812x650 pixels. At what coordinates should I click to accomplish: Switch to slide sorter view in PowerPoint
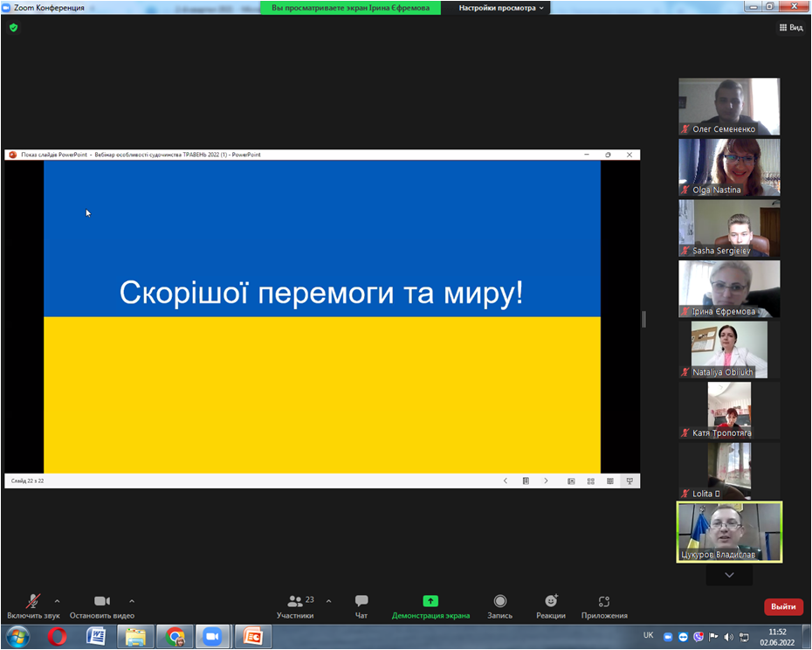tap(591, 481)
